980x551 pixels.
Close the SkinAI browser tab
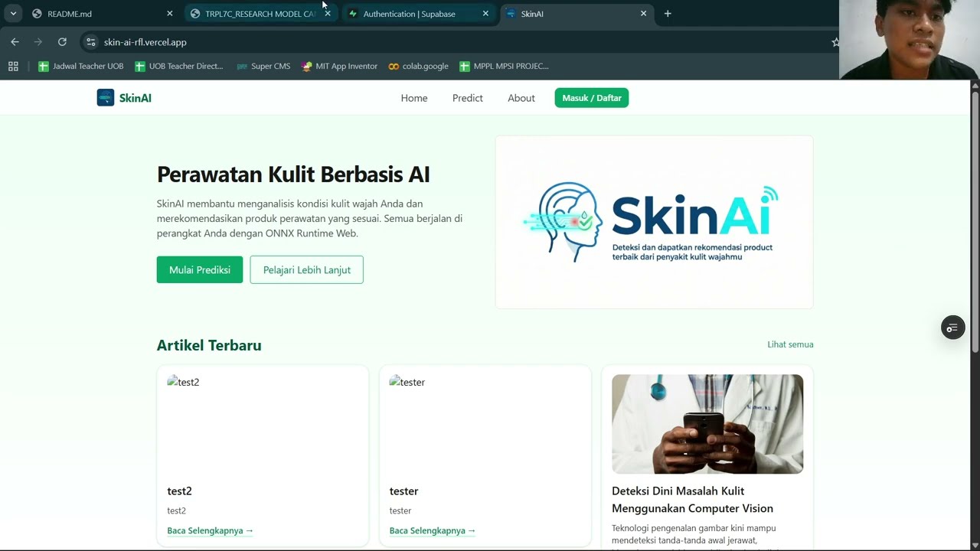click(643, 14)
